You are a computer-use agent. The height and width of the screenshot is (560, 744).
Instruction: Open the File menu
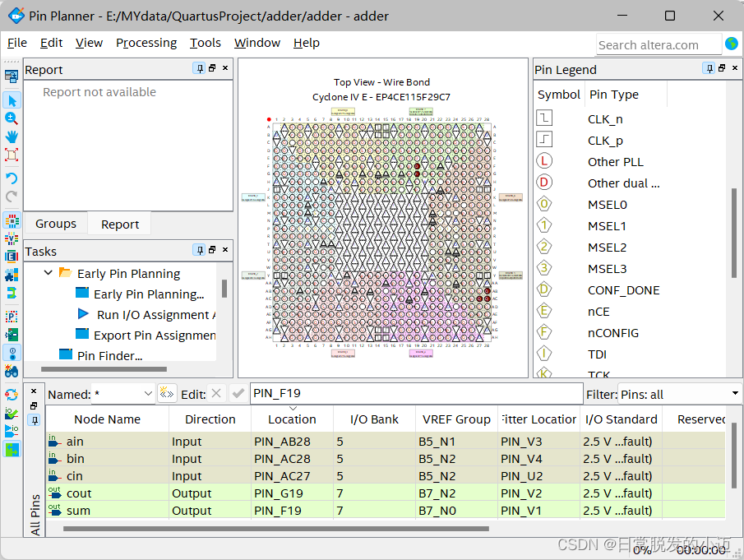pyautogui.click(x=17, y=43)
